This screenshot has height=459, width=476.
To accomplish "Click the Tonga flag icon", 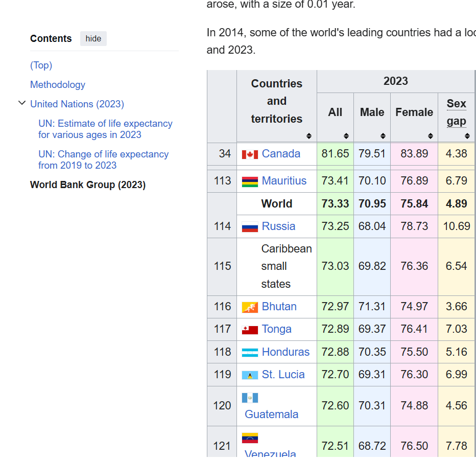I will 250,330.
